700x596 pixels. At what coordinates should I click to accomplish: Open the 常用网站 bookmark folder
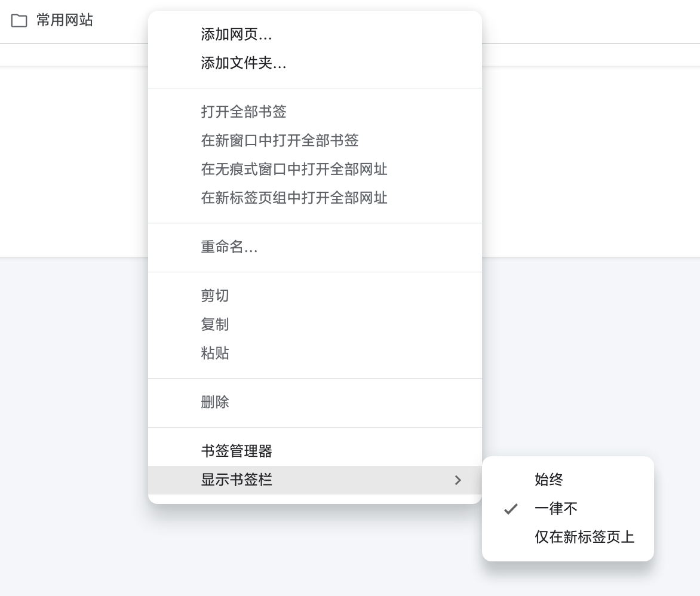[52, 20]
